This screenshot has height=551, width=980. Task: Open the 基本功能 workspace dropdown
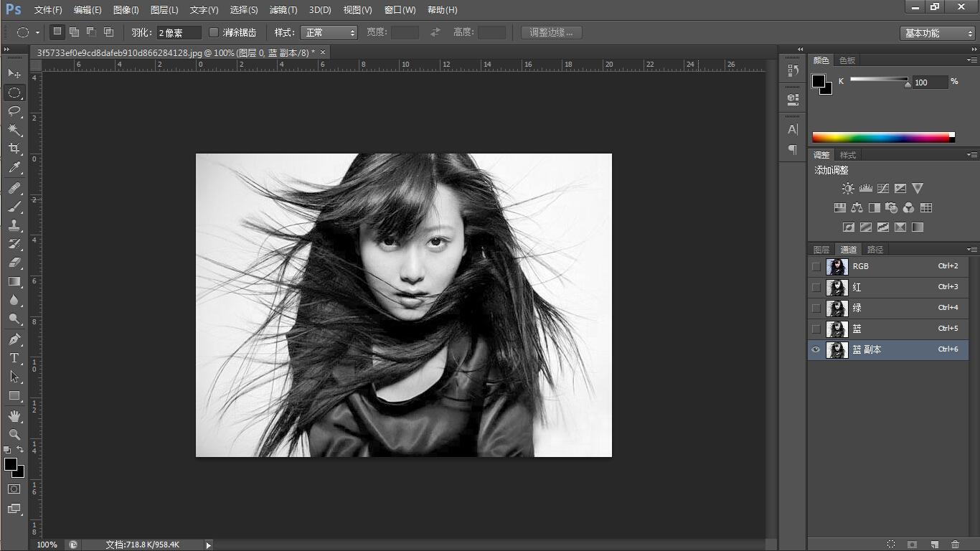tap(937, 33)
